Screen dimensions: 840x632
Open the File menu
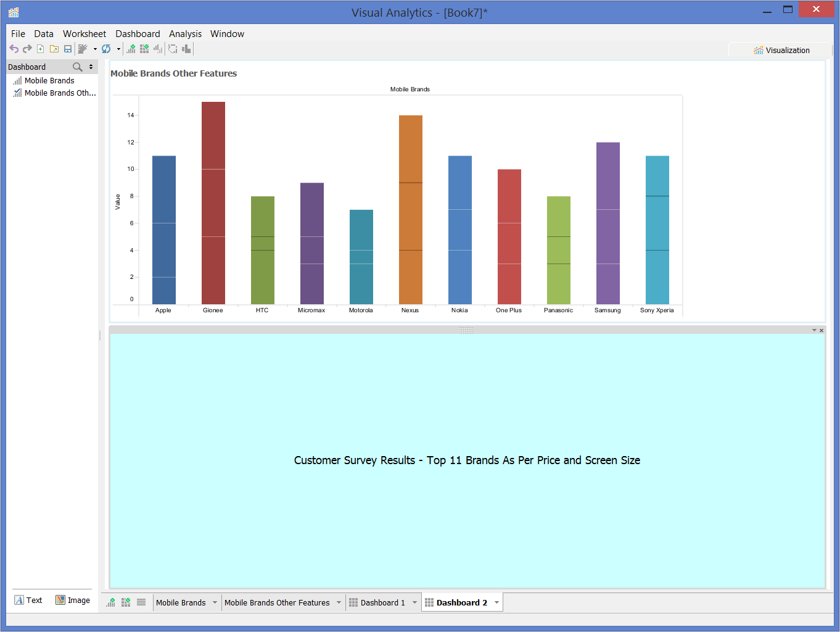[18, 34]
